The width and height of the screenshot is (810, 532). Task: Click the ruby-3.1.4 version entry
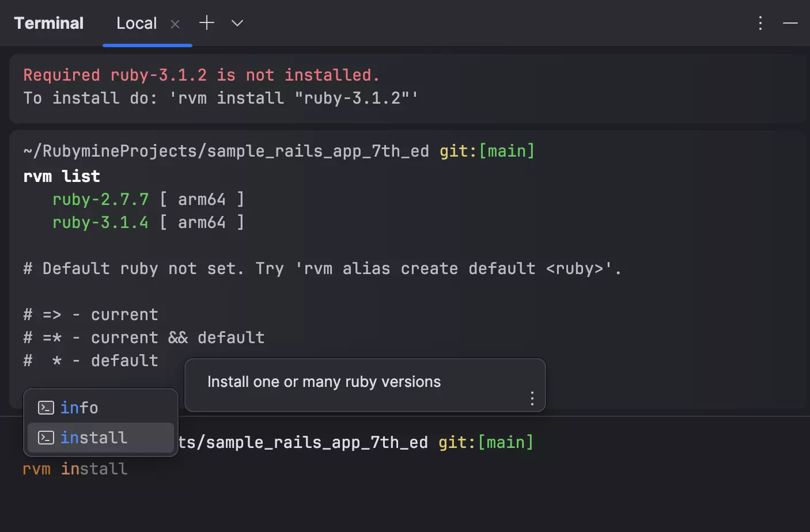[100, 222]
